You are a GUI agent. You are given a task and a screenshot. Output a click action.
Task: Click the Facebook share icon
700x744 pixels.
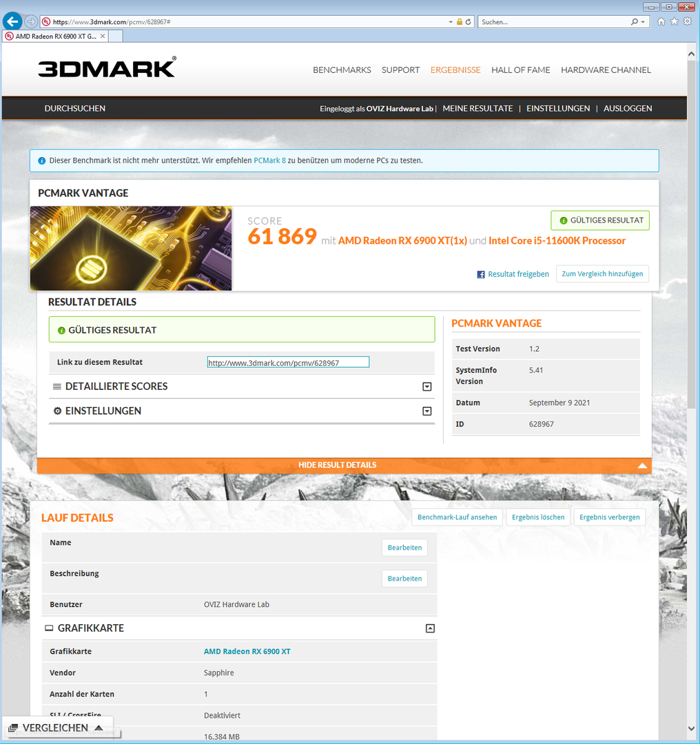[x=481, y=274]
